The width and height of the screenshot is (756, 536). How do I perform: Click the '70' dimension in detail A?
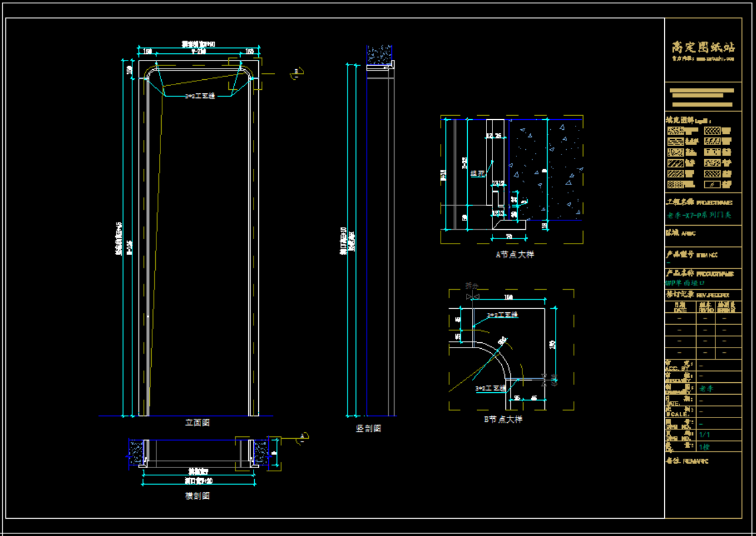[x=508, y=236]
